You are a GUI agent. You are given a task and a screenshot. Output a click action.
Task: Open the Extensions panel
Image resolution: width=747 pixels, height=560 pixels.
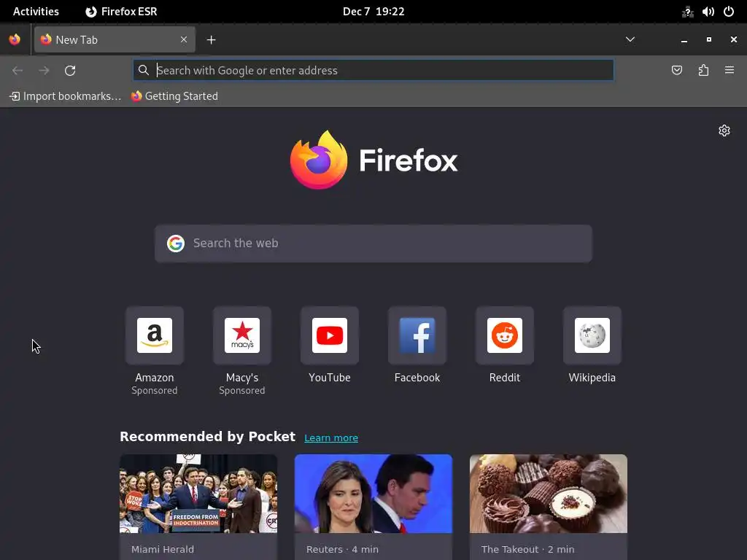point(703,71)
